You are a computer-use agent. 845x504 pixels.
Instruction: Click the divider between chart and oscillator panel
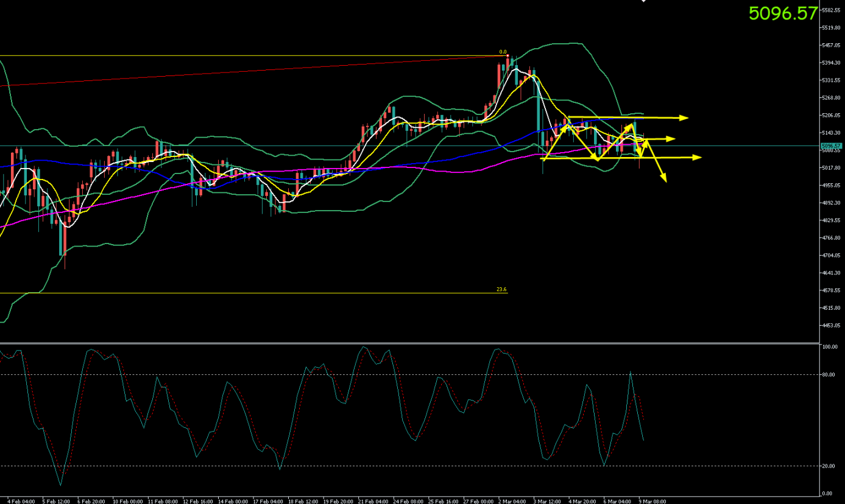click(408, 344)
